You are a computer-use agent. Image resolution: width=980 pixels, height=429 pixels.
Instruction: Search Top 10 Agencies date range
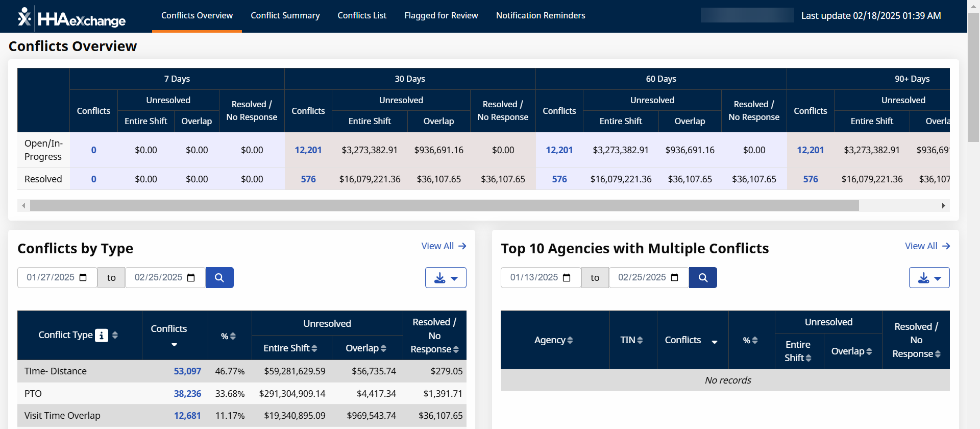703,278
